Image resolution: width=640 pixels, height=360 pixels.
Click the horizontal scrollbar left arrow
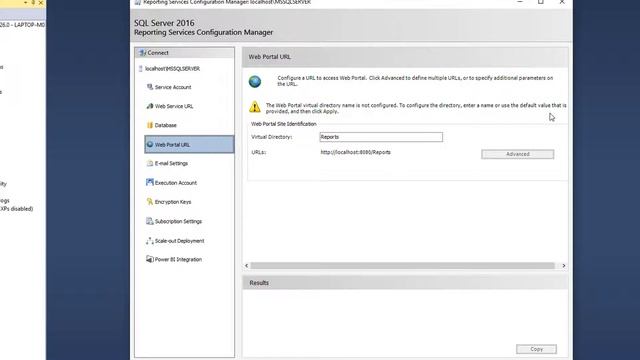[247, 266]
